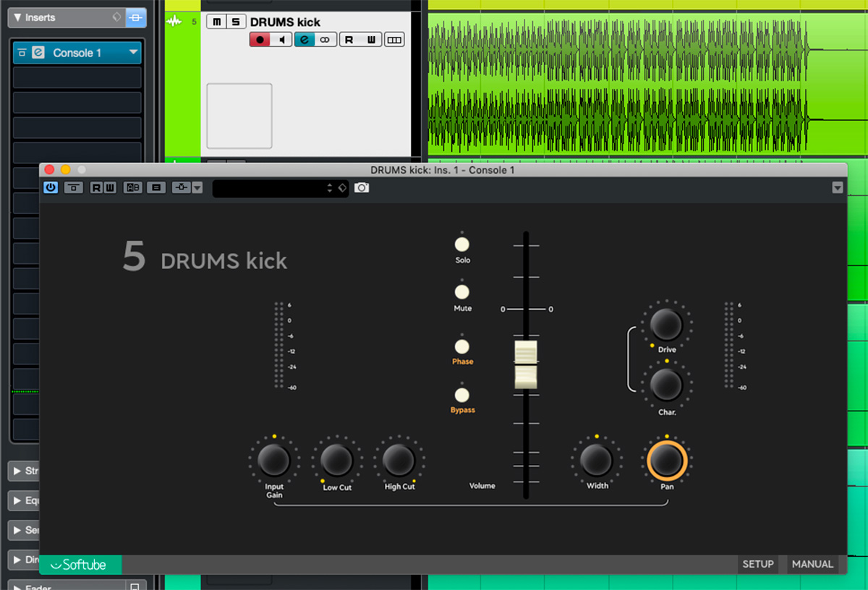The width and height of the screenshot is (868, 590).
Task: Enable the monitor speaker icon on DRUMS kick
Action: click(x=281, y=40)
